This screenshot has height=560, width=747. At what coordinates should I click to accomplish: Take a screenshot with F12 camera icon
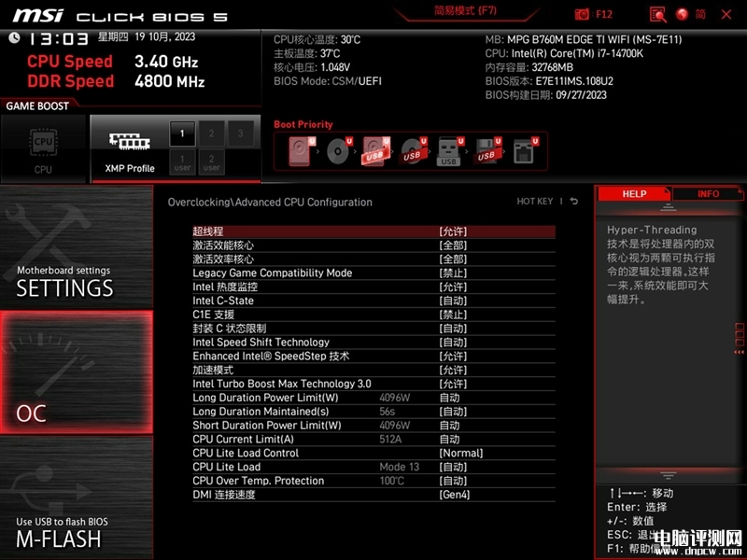point(582,14)
